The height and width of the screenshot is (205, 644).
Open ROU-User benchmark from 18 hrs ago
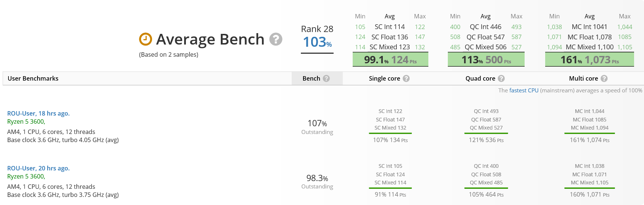point(39,113)
